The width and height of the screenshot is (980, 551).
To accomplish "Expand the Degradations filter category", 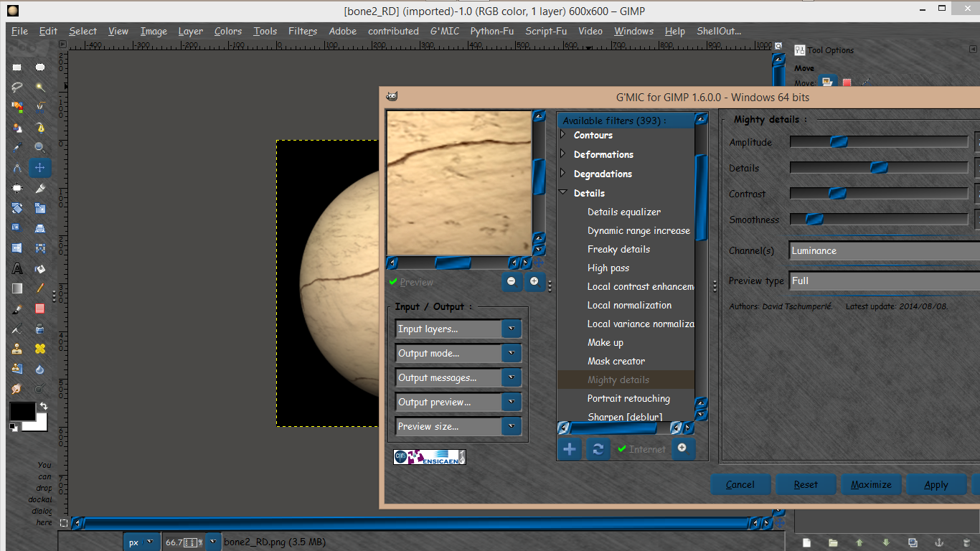I will (x=563, y=174).
